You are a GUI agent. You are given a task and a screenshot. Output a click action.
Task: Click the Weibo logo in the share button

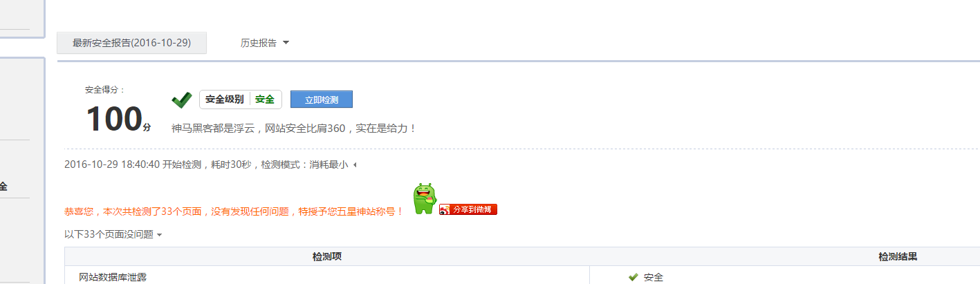445,209
